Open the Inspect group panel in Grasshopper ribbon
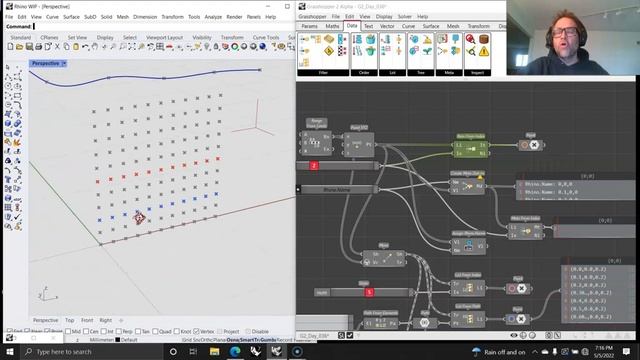 point(478,73)
